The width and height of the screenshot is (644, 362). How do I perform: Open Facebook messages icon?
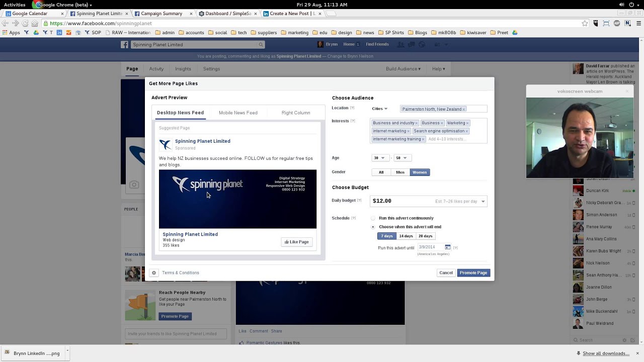pos(412,44)
